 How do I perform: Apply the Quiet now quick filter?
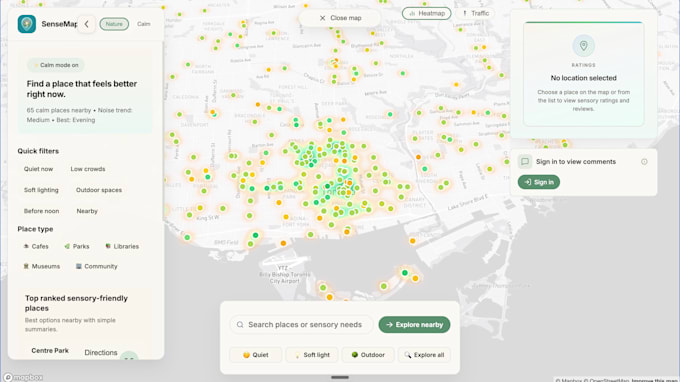tap(39, 169)
